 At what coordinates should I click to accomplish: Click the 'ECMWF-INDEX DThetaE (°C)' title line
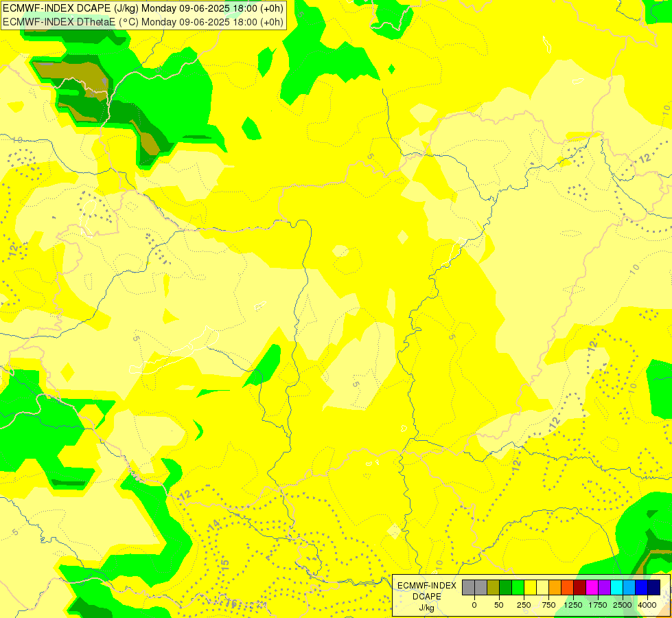(x=143, y=22)
